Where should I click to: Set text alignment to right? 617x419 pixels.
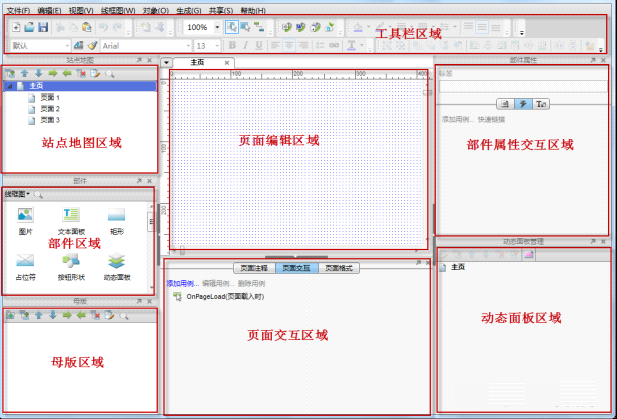(303, 46)
